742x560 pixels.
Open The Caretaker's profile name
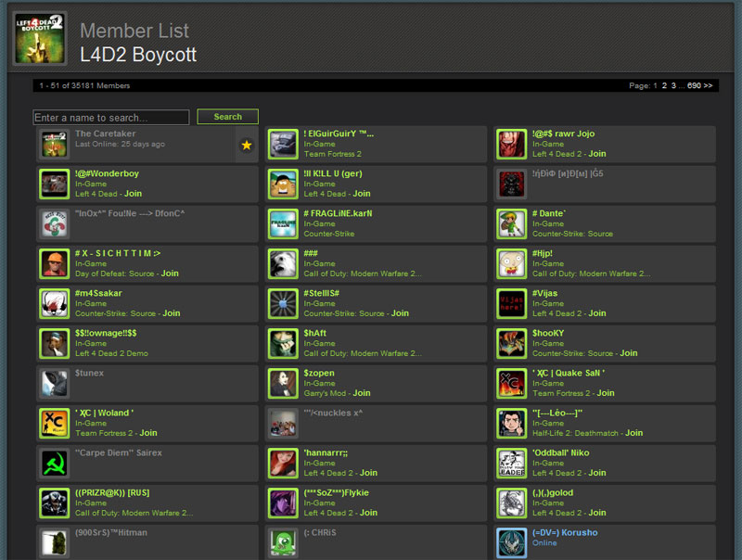pos(105,134)
